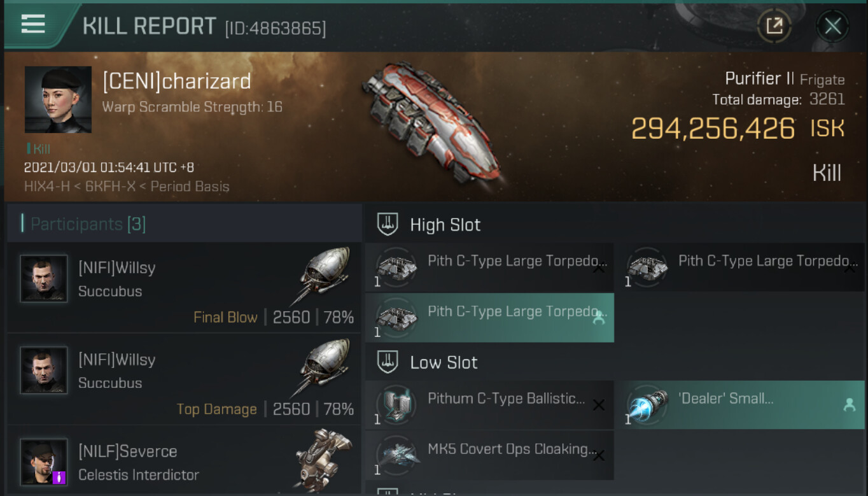Open charizard's character portrait
868x496 pixels.
click(x=58, y=100)
